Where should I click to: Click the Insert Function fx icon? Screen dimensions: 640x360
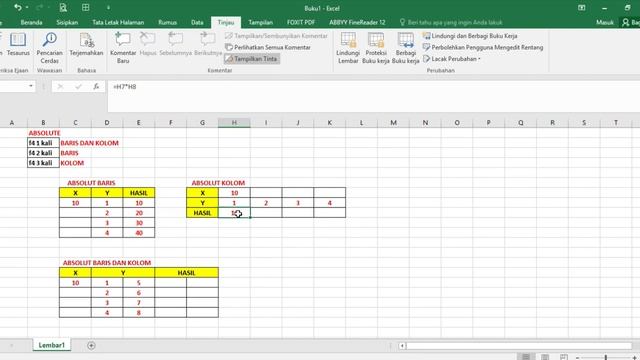tap(96, 87)
